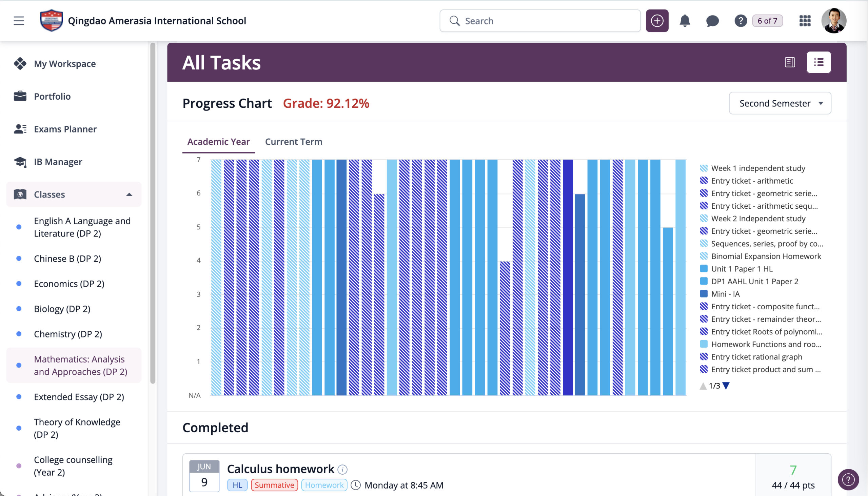This screenshot has width=868, height=496.
Task: Switch to the Current Term tab
Action: 293,142
